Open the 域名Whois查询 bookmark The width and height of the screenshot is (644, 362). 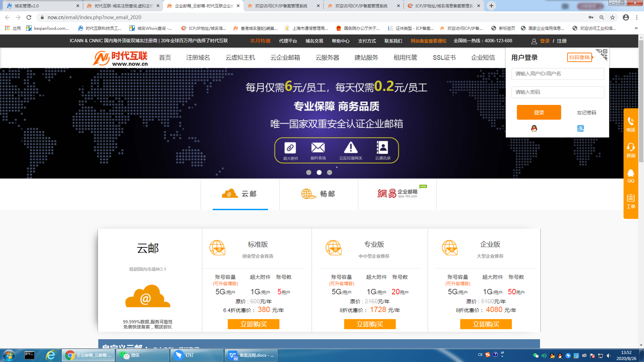(x=151, y=28)
